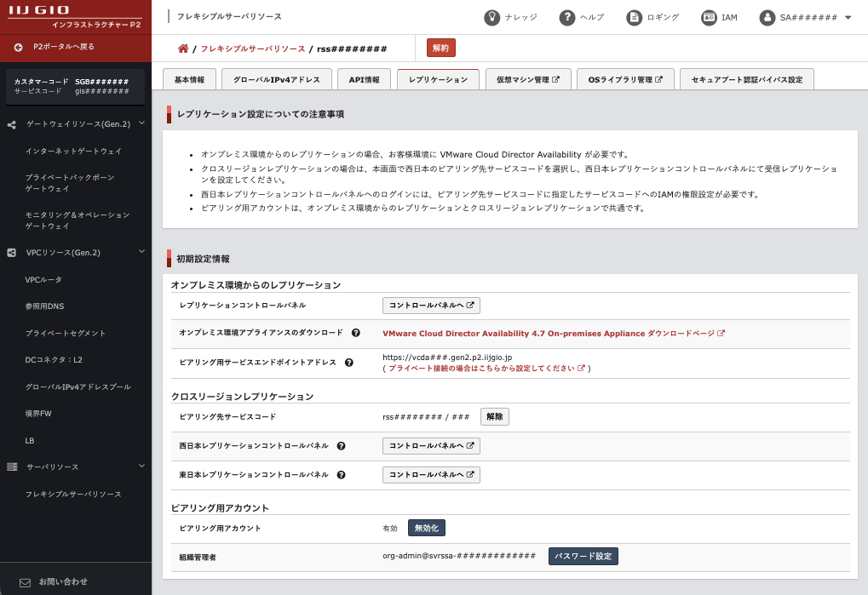Viewport: 868px width, 595px height.
Task: Collapse the ゲートウェイリソース(Gen.2) chevron
Action: pos(141,123)
